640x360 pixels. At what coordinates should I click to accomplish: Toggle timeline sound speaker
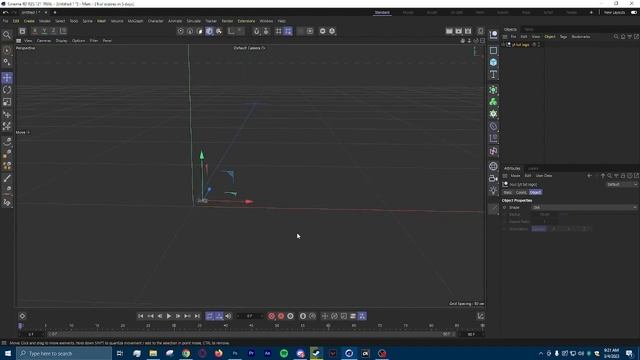click(x=228, y=316)
